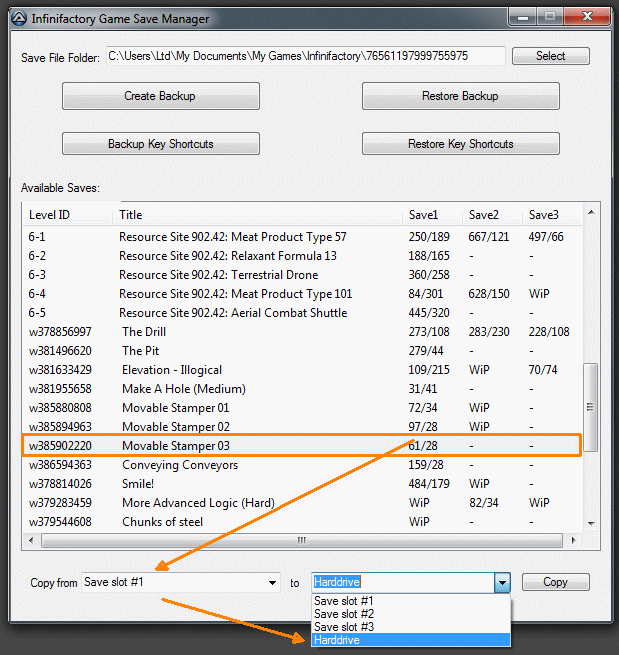Minimize the Save Manager window
Screen dimensions: 619x655
pyautogui.click(x=523, y=17)
